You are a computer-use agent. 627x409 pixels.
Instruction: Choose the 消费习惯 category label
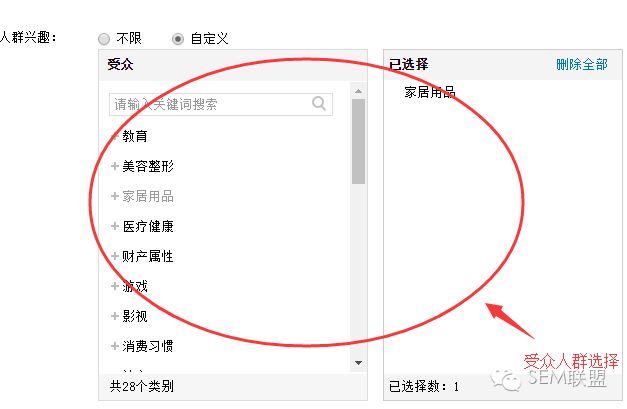[148, 346]
